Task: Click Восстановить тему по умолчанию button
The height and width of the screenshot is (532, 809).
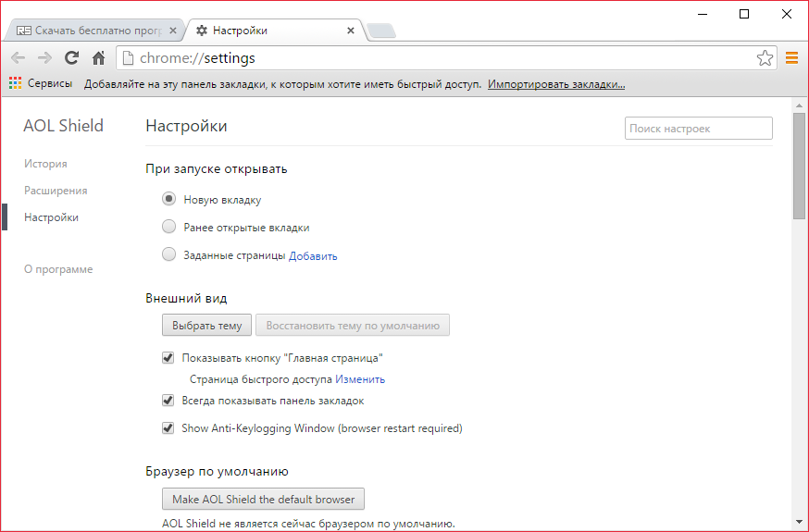Action: [x=353, y=326]
